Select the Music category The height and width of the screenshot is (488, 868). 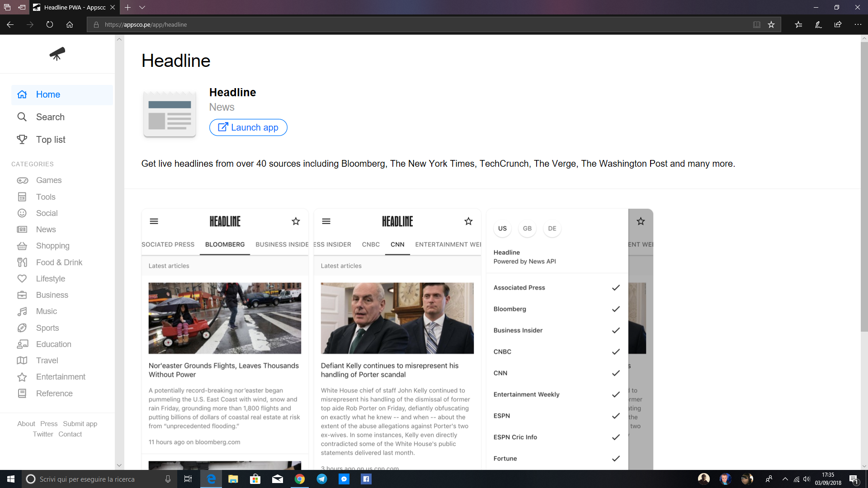(x=46, y=311)
